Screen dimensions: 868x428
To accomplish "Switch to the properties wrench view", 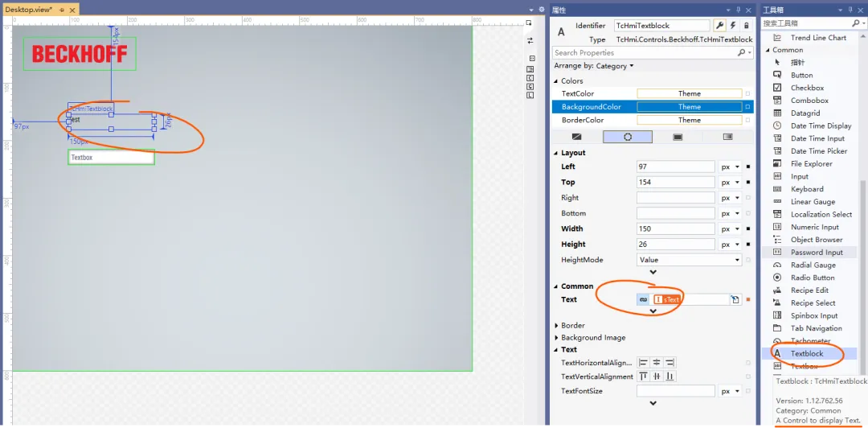I will [x=719, y=26].
